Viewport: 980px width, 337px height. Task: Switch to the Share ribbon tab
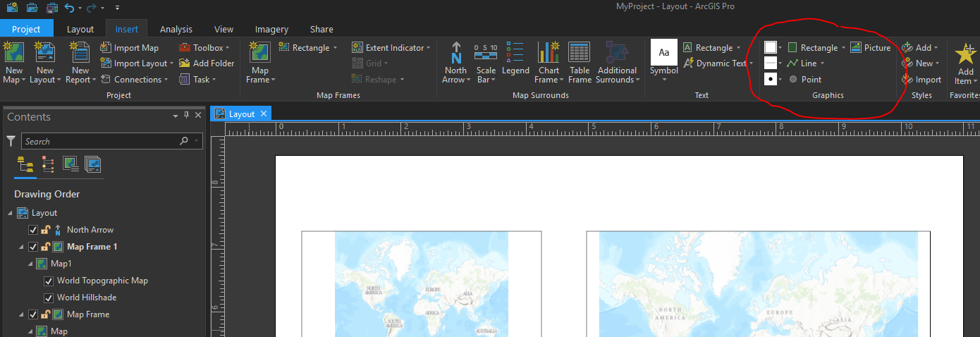click(321, 29)
